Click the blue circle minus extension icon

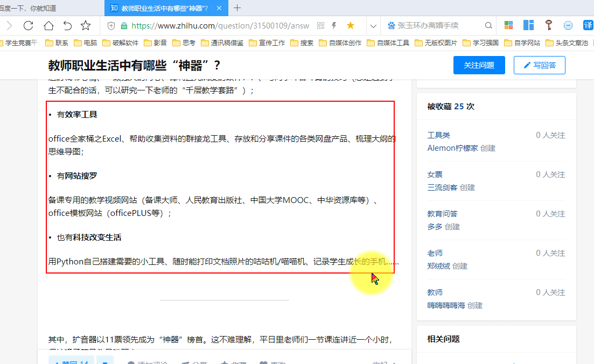point(568,25)
